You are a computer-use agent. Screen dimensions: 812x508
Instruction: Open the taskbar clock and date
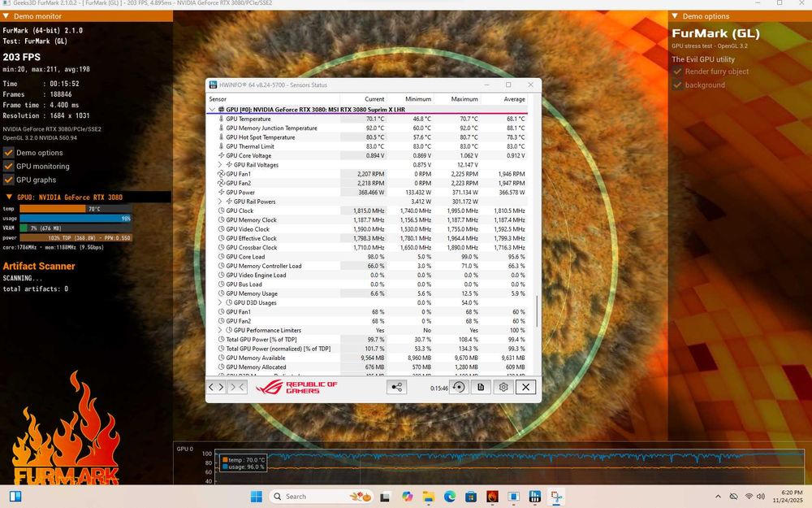tap(788, 497)
